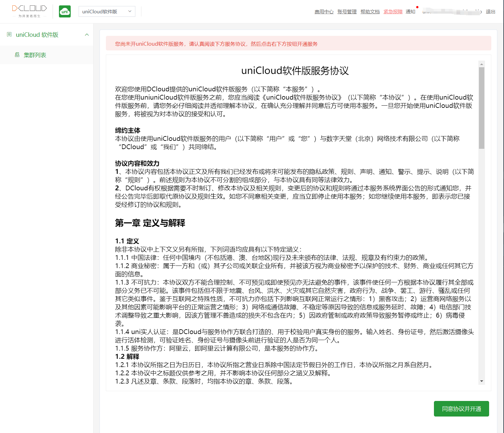Open 通知 notifications

(x=410, y=12)
